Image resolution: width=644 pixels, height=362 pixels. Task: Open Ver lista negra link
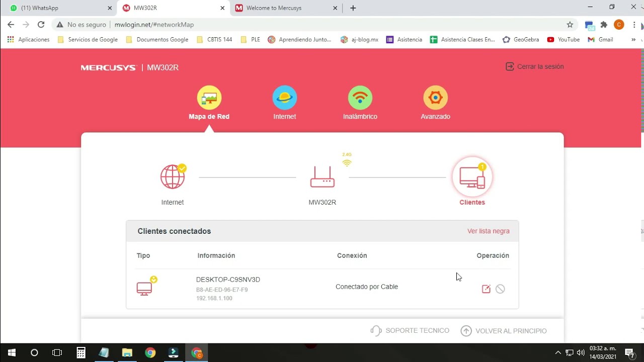[x=489, y=231]
